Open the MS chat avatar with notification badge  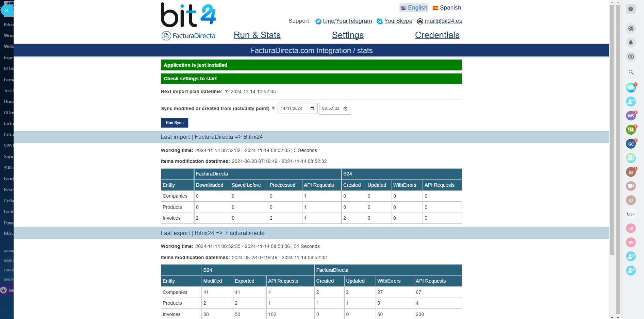pos(631,116)
